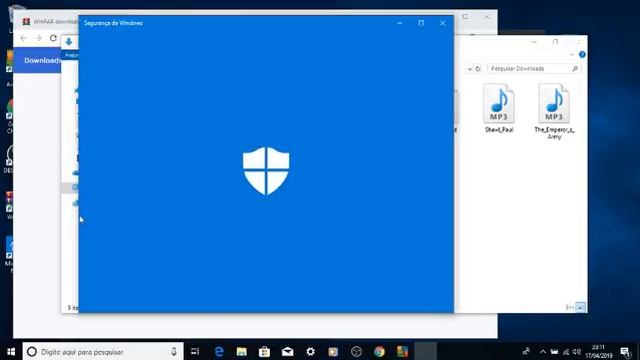The width and height of the screenshot is (640, 360).
Task: Open the volume control in system tray
Action: click(577, 351)
